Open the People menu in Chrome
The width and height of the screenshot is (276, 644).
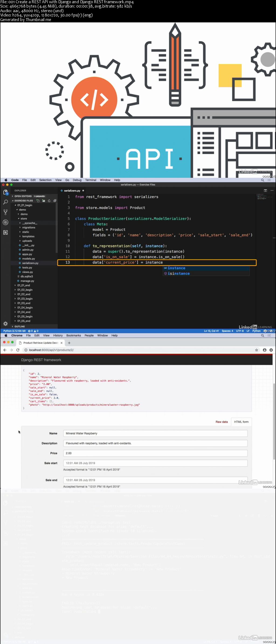click(89, 335)
